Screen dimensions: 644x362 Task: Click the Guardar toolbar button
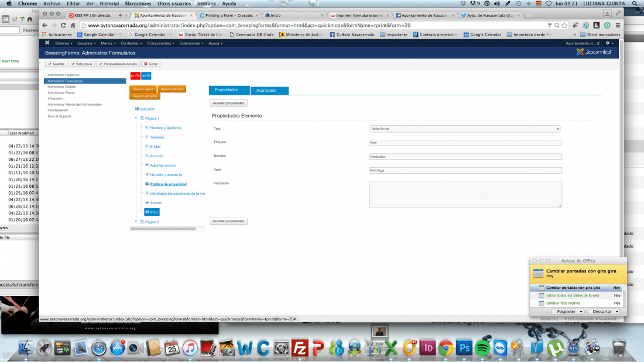(56, 64)
